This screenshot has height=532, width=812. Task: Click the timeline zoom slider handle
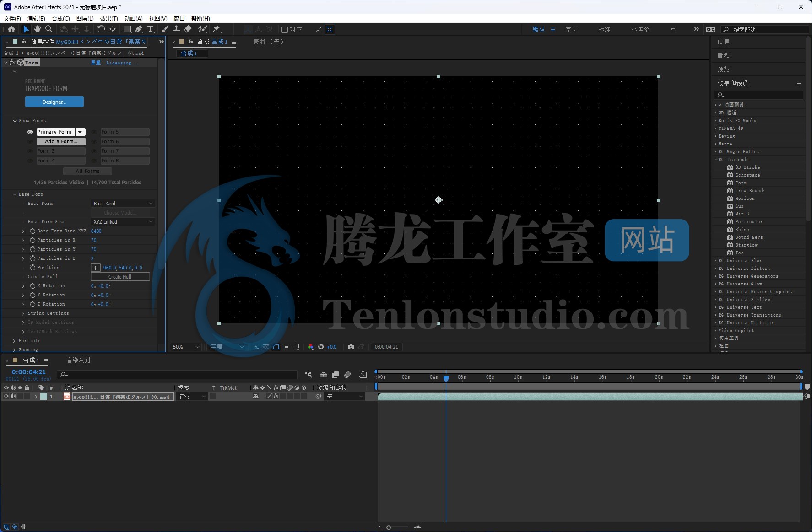coord(389,527)
